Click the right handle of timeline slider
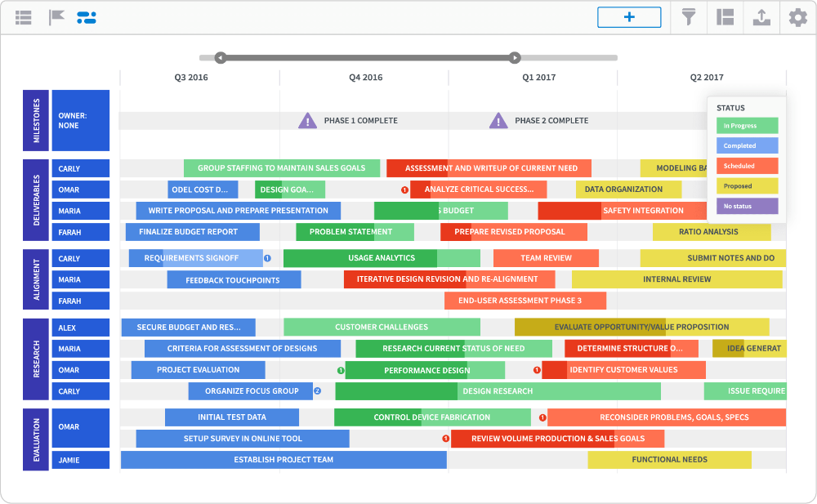 click(x=514, y=58)
